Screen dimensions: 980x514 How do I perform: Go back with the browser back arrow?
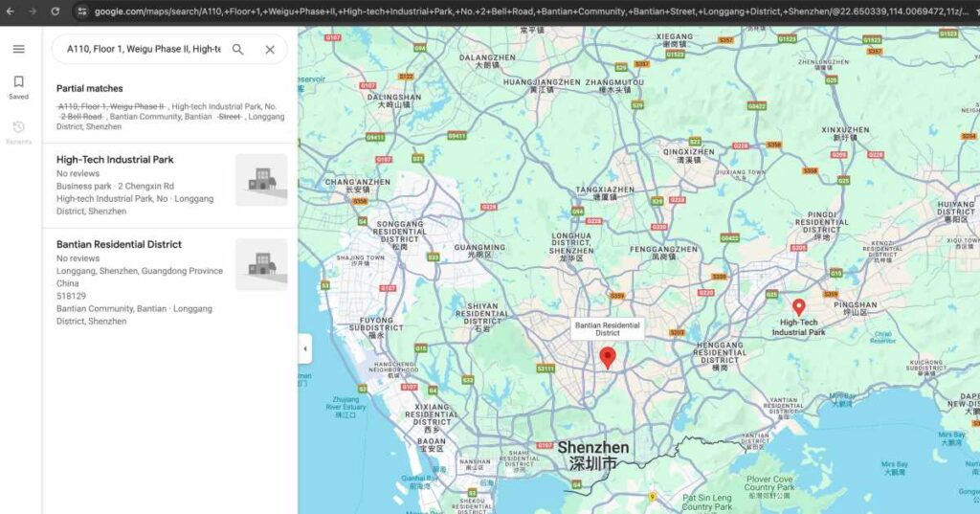pos(10,11)
